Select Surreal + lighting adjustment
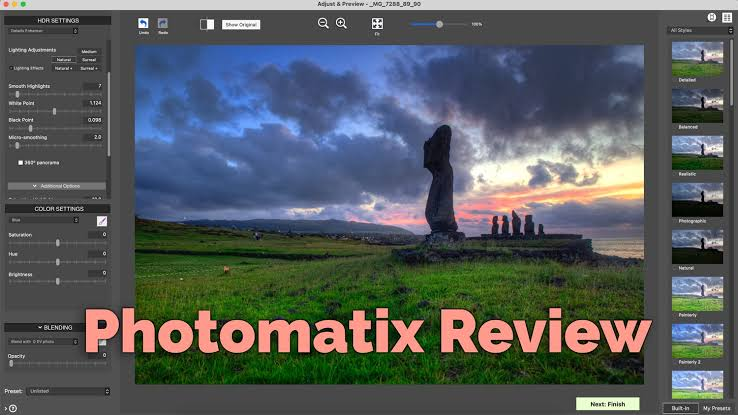The width and height of the screenshot is (738, 415). (89, 68)
